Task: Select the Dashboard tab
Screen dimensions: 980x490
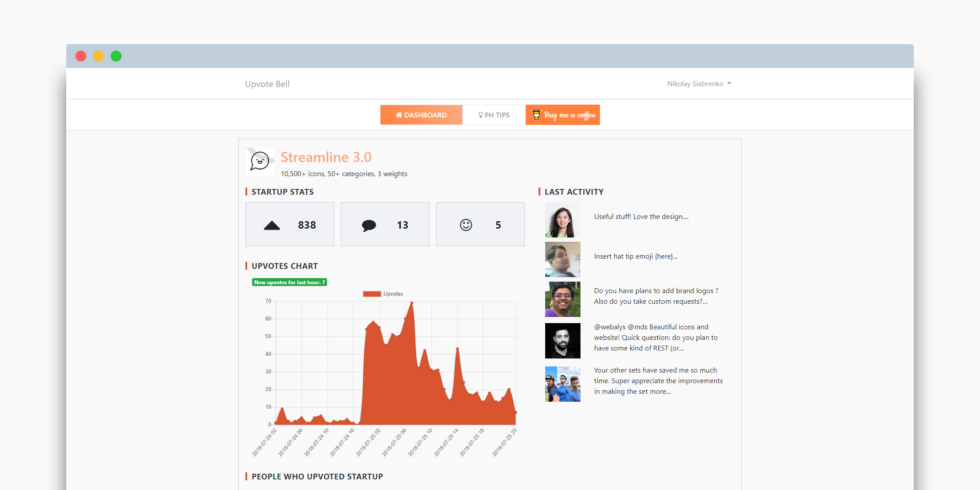Action: point(421,115)
